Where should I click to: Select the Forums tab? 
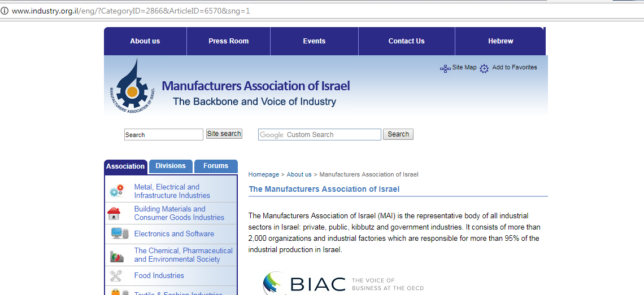pyautogui.click(x=216, y=166)
